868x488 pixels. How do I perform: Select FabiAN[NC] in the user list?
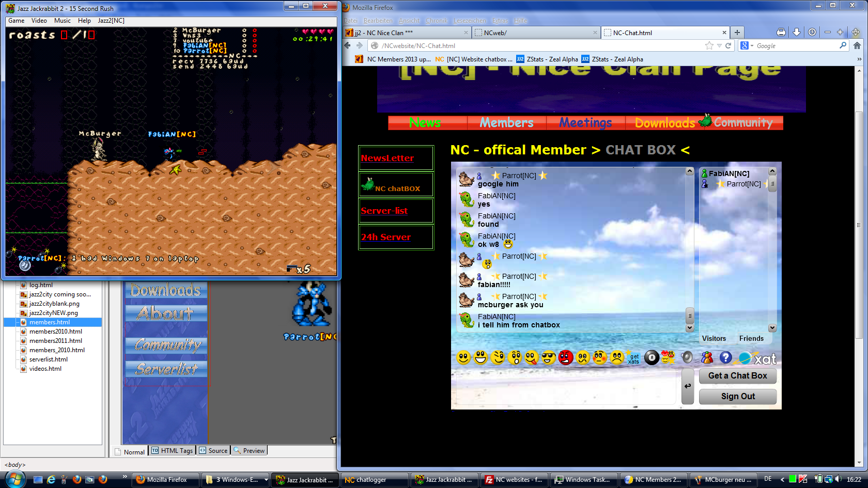(x=729, y=174)
